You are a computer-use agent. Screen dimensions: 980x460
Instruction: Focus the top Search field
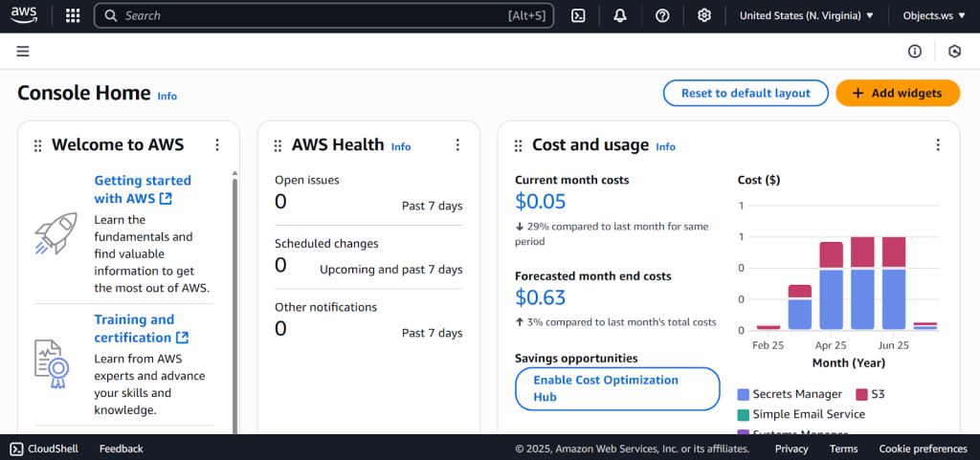coord(316,15)
